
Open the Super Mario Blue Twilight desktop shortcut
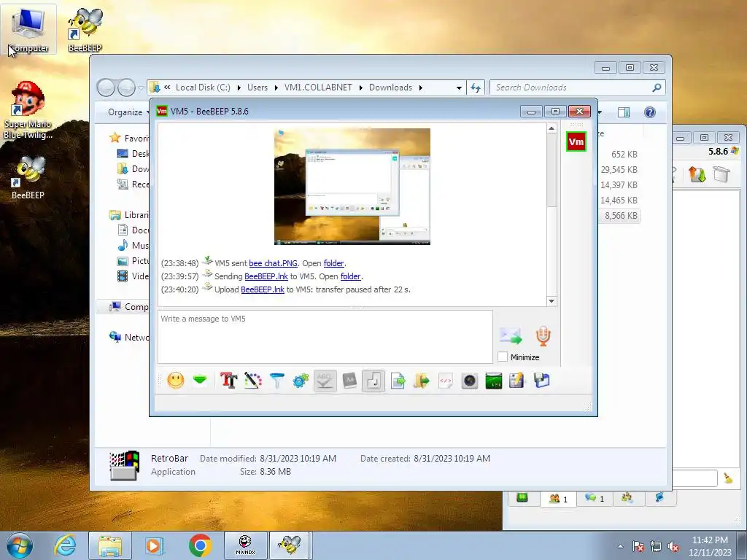point(28,110)
